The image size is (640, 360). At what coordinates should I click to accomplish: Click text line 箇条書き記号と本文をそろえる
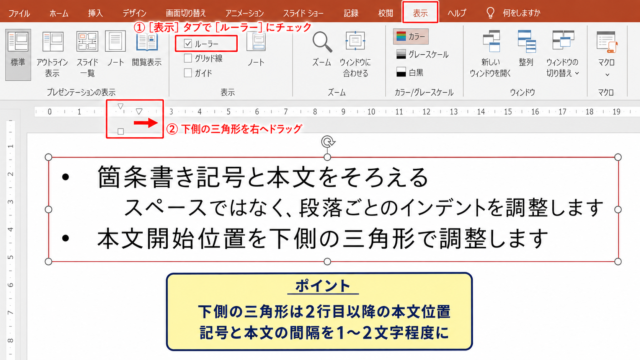pyautogui.click(x=263, y=177)
